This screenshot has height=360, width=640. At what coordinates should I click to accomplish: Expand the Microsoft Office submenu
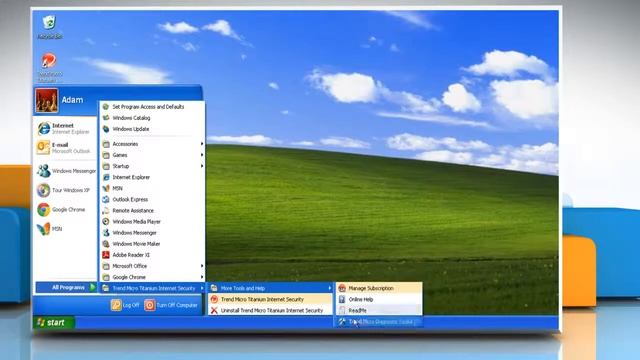153,266
